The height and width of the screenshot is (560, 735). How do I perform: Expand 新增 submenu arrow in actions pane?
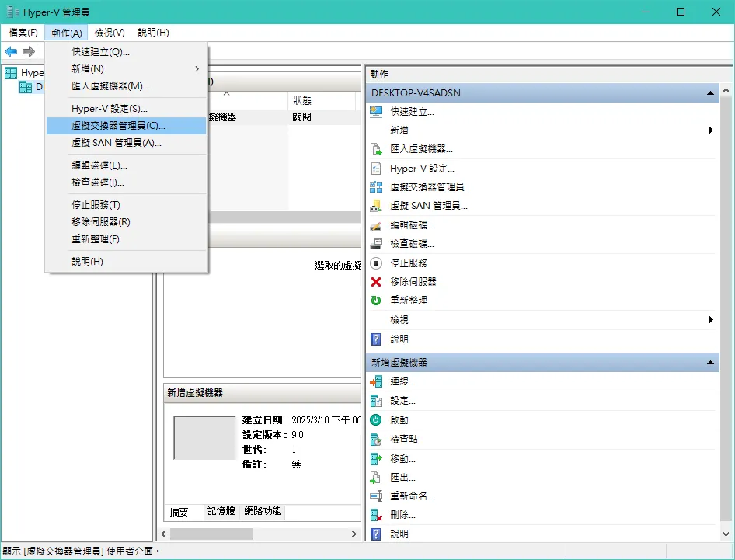click(711, 130)
